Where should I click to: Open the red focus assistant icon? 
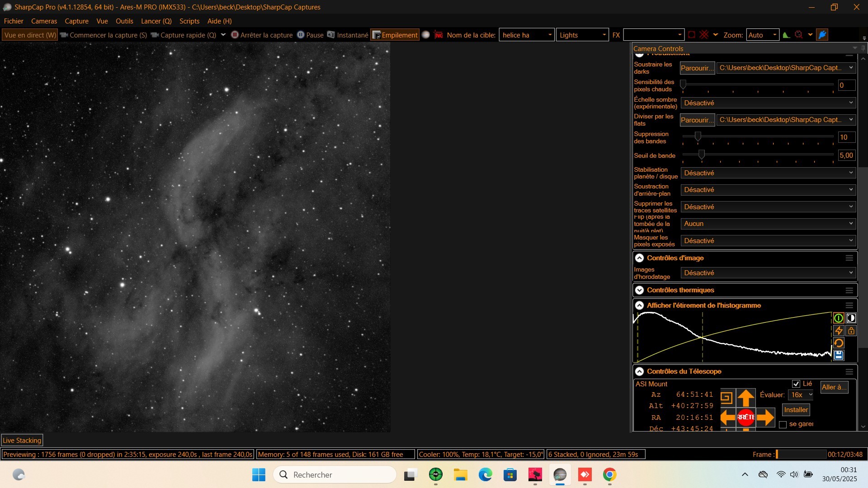click(x=799, y=35)
